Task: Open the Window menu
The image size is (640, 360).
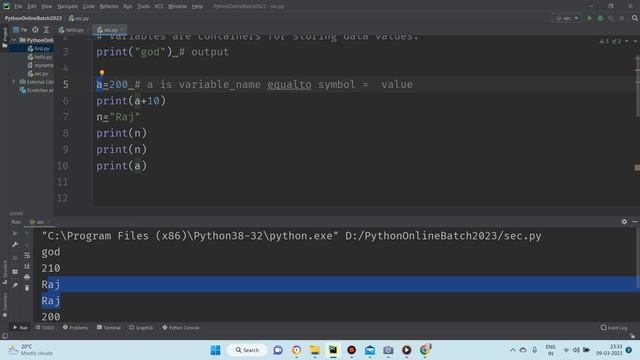Action: pyautogui.click(x=178, y=7)
